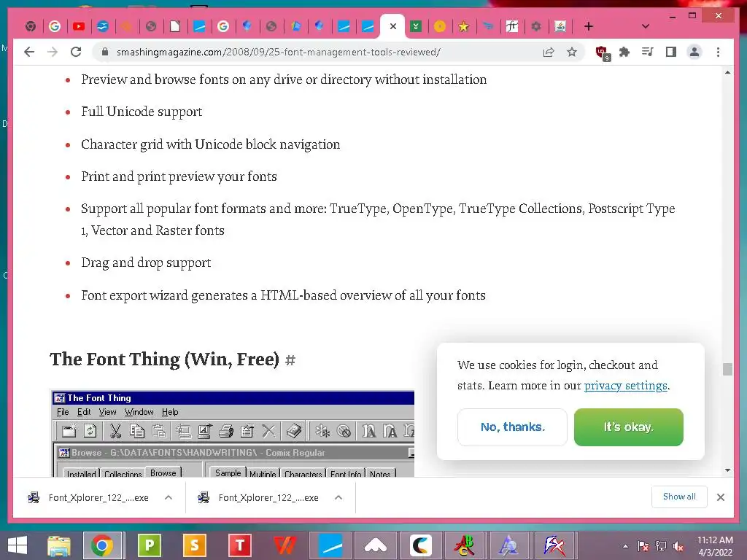Open the Windows Start menu

pos(18,545)
